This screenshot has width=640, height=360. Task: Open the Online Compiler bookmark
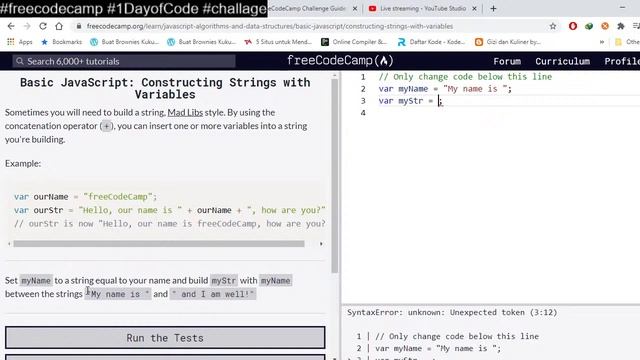[x=354, y=42]
